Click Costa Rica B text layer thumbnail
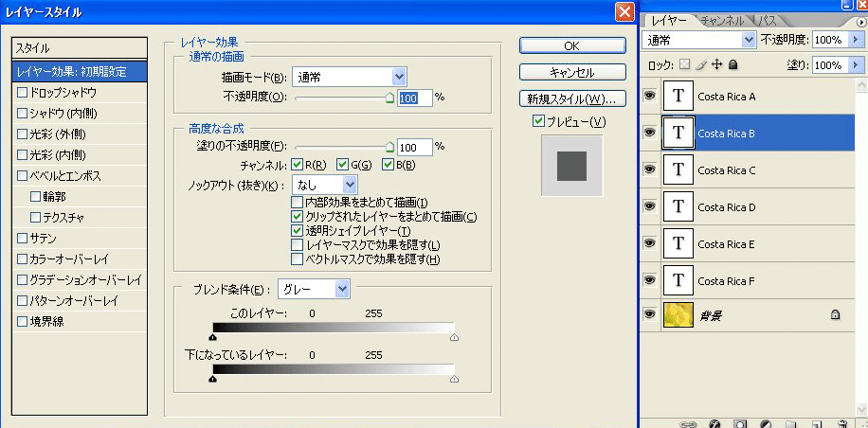The height and width of the screenshot is (428, 868). point(678,134)
